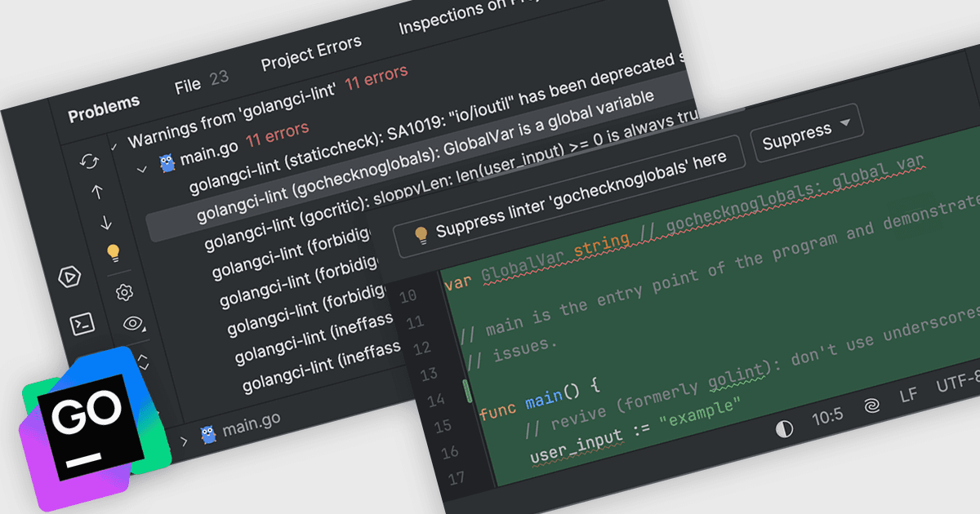Switch to the Problems tab
Screen dimensions: 980x514
(104, 107)
